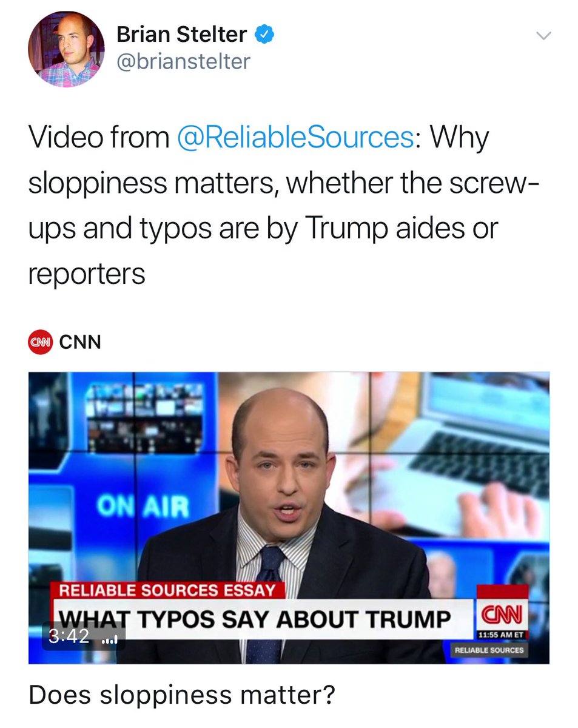Open Brian Stelter's profile picture

(66, 48)
